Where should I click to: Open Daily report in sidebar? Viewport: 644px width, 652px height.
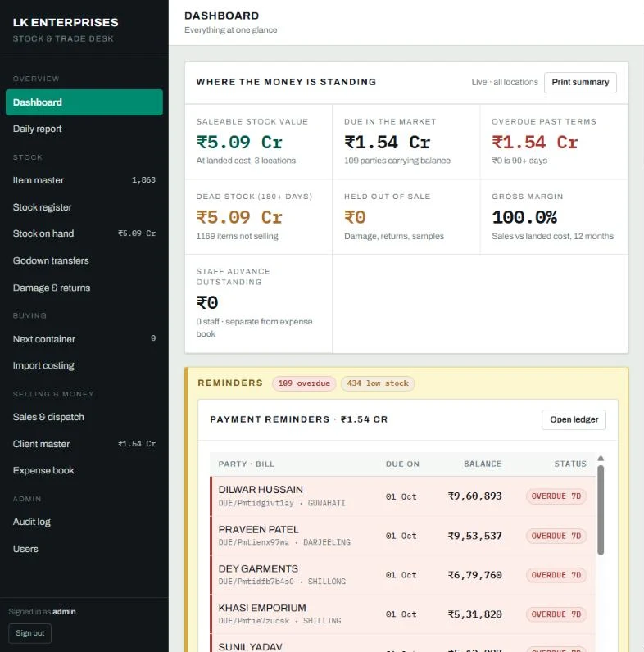point(84,129)
